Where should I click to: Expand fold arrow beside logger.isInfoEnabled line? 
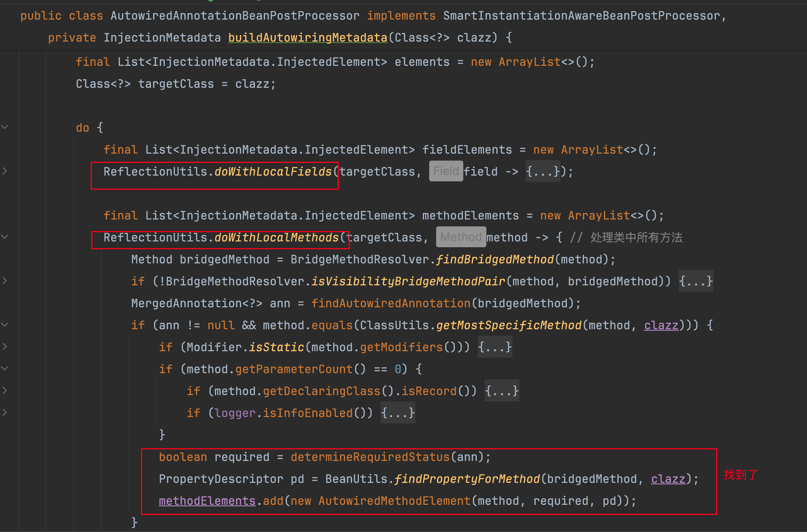click(x=5, y=412)
